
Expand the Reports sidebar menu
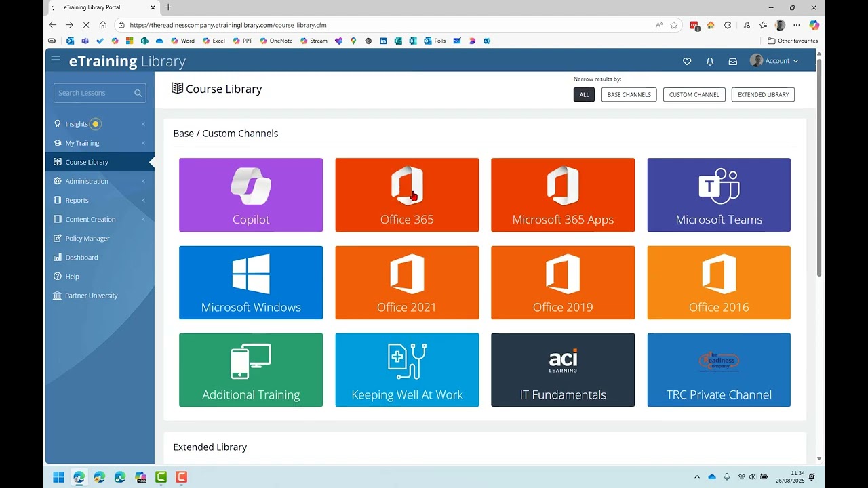tap(100, 200)
